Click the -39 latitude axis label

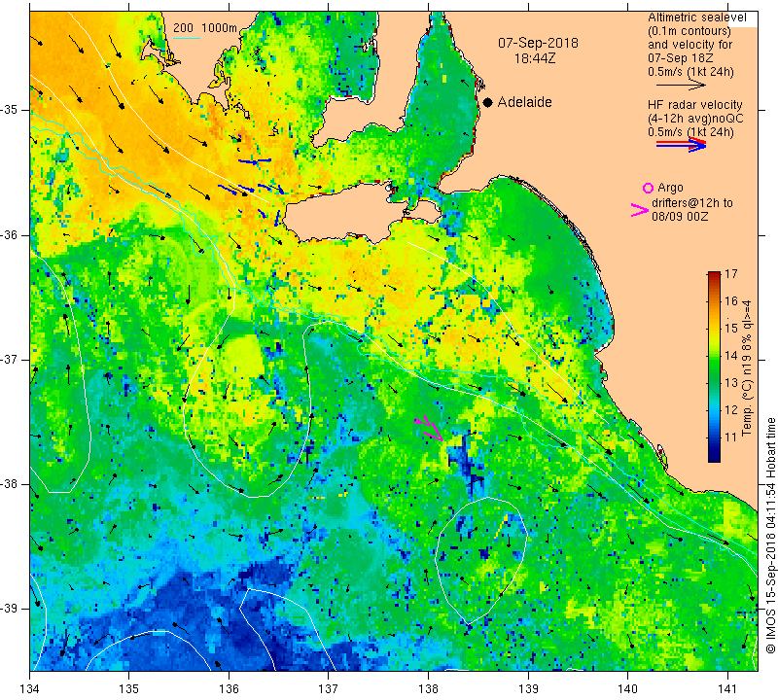(x=10, y=609)
